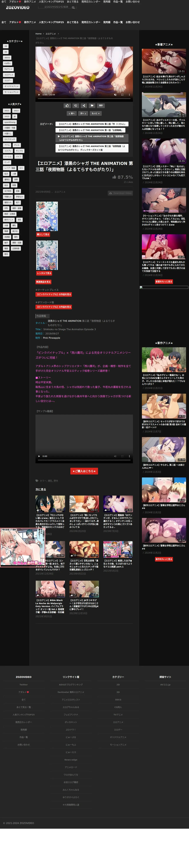Open 作品一覧 in menu below logo
The width and height of the screenshot is (189, 868).
118,22
